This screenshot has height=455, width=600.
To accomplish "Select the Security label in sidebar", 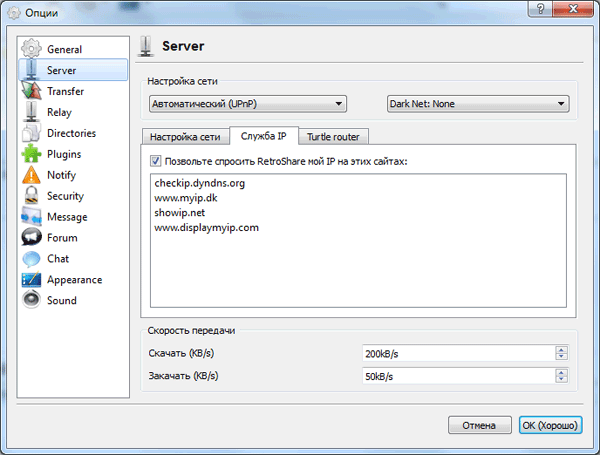I will point(65,196).
